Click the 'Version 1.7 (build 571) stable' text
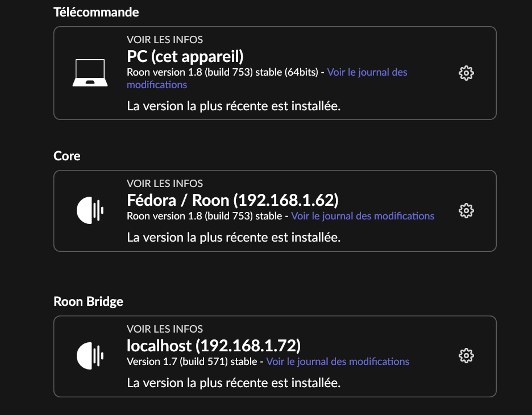The width and height of the screenshot is (532, 415). (x=192, y=362)
